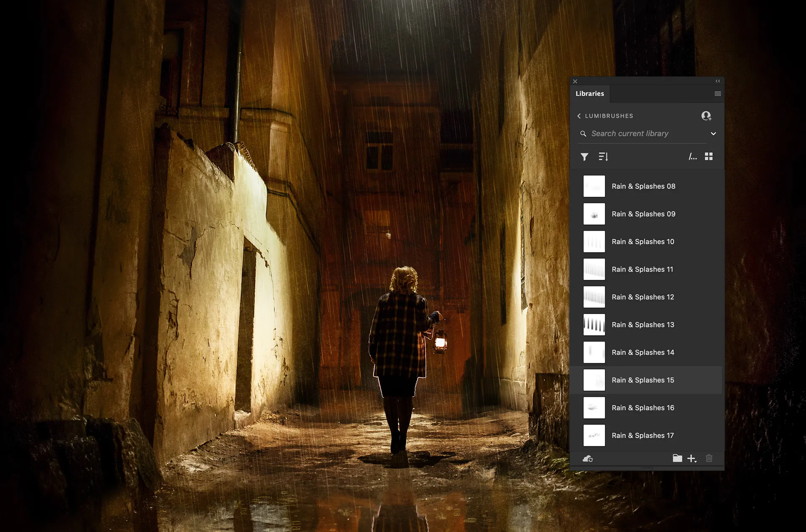
Task: Switch to list view icon
Action: tap(693, 157)
